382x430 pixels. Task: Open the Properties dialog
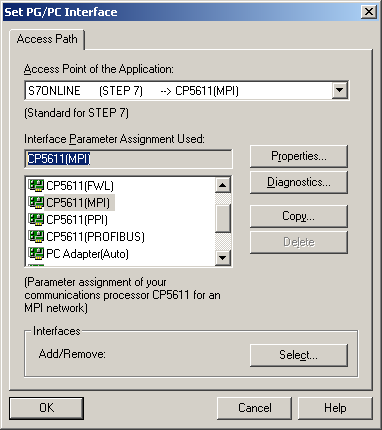point(299,156)
